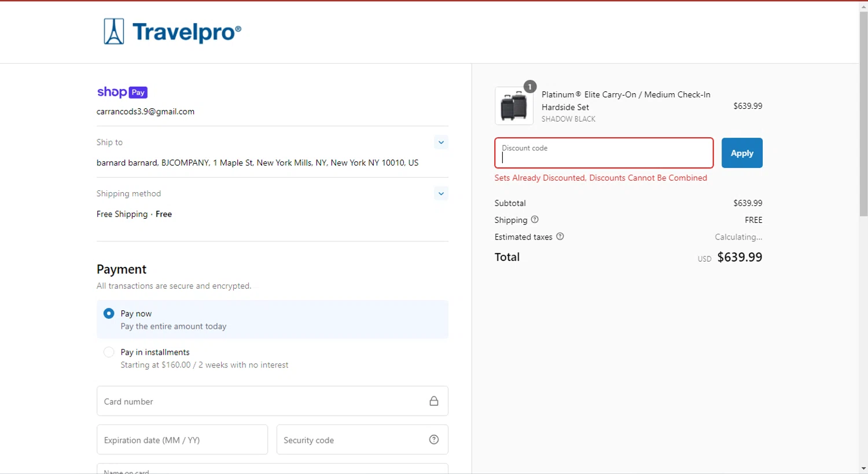The height and width of the screenshot is (474, 868).
Task: Click the Subtotal label
Action: [x=510, y=203]
